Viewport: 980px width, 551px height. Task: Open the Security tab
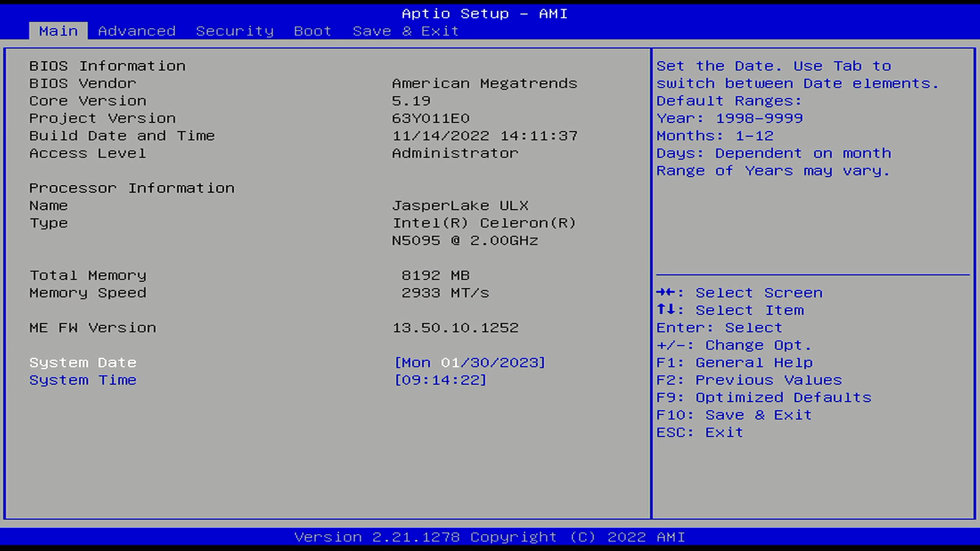(x=235, y=31)
